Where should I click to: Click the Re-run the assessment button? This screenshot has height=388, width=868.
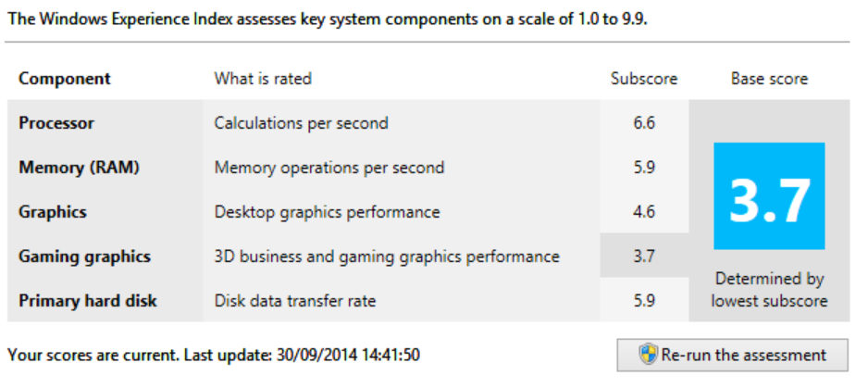pos(732,355)
